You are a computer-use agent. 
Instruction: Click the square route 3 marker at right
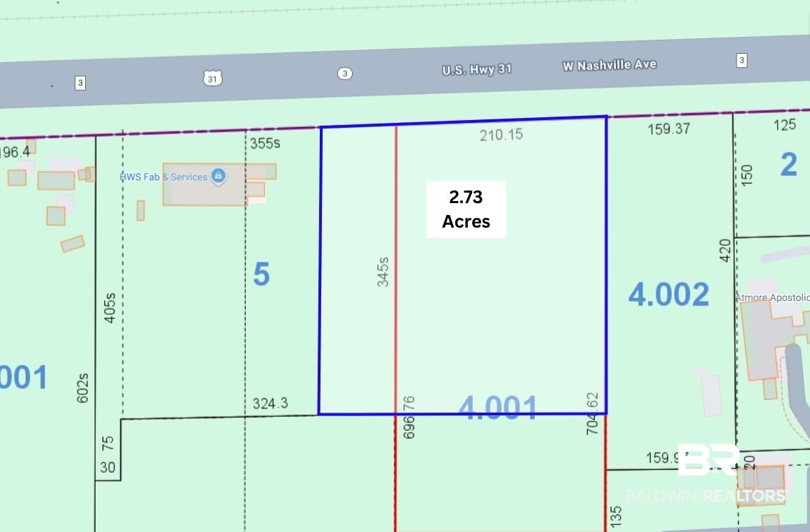point(742,61)
